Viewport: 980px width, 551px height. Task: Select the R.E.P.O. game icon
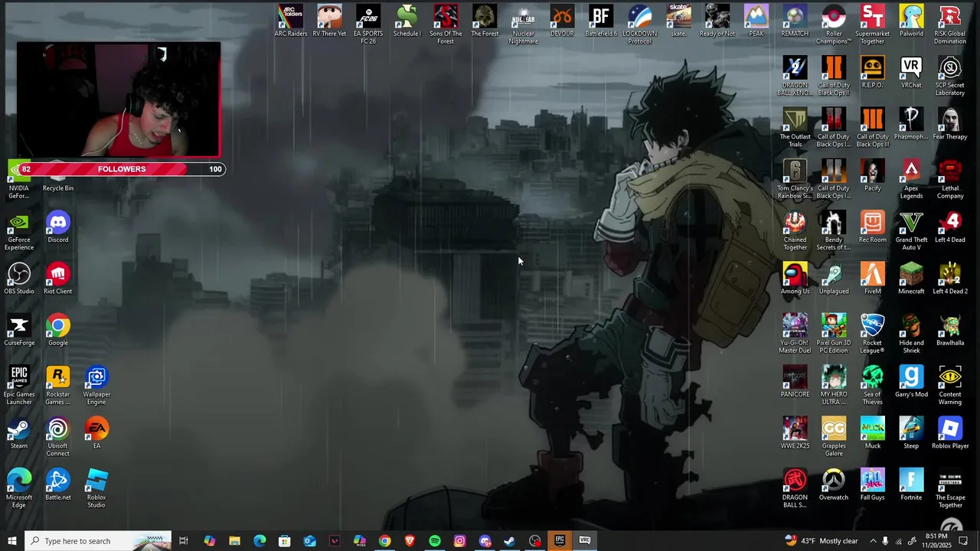pyautogui.click(x=872, y=73)
